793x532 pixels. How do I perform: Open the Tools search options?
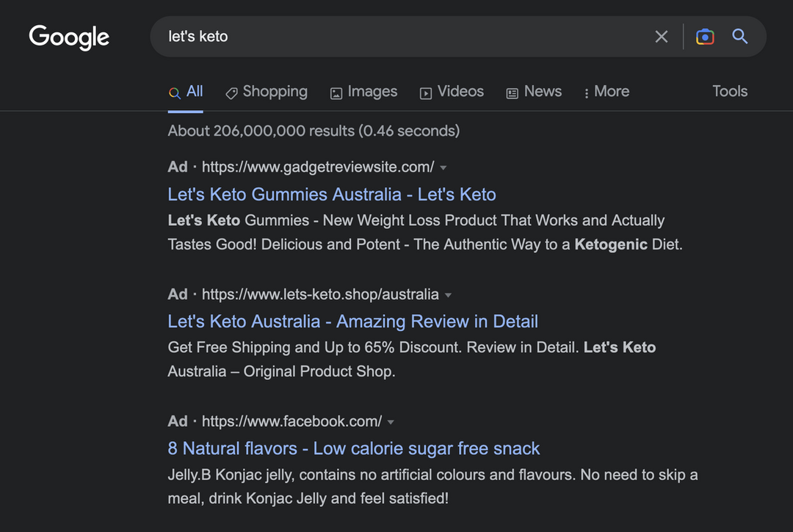(x=729, y=92)
